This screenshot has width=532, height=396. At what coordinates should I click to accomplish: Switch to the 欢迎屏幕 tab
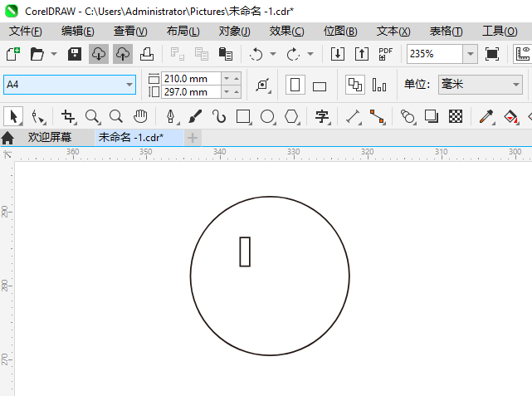coord(50,138)
